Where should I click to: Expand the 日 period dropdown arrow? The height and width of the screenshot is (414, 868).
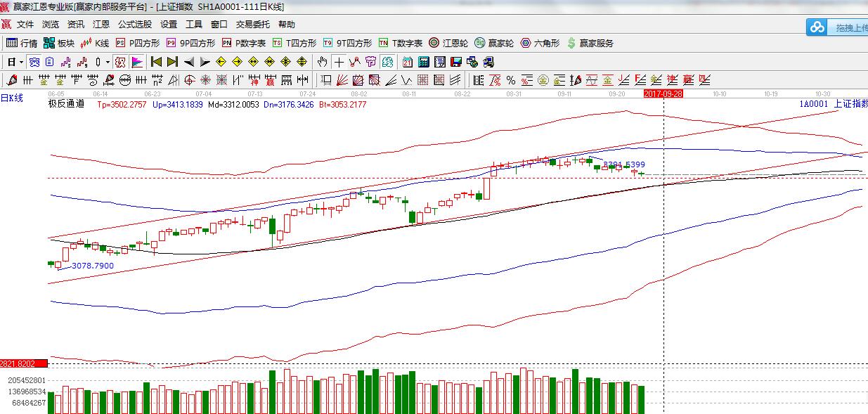[21, 62]
